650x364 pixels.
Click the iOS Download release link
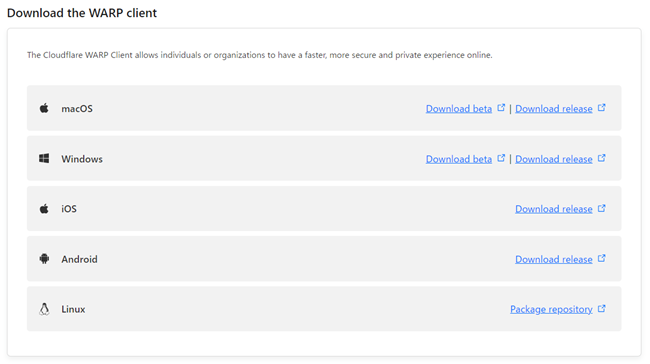(553, 209)
